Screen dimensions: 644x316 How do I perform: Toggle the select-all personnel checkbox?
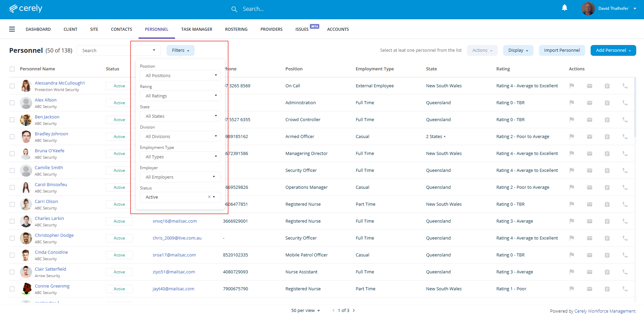pos(12,69)
